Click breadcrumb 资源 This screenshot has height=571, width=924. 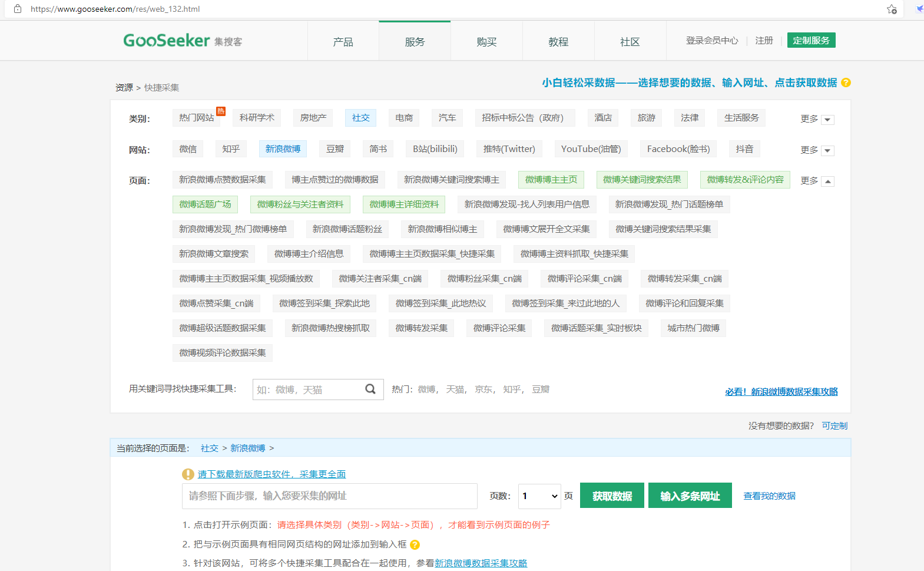point(124,88)
